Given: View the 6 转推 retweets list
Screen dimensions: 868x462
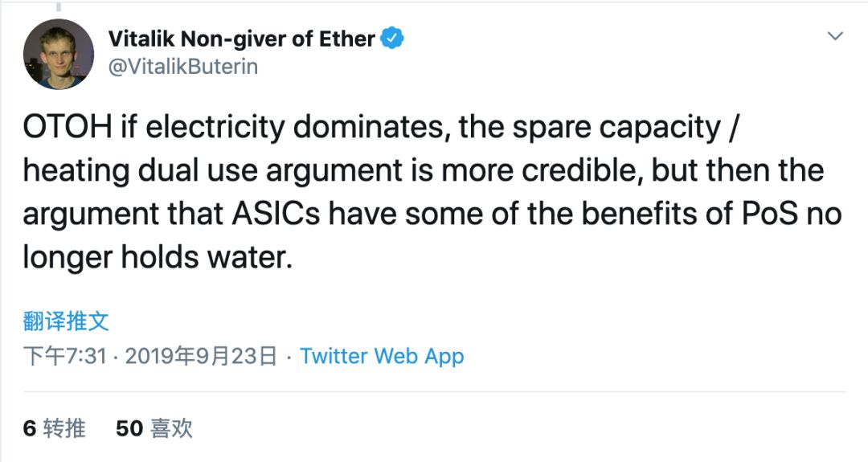Looking at the screenshot, I should click(55, 428).
